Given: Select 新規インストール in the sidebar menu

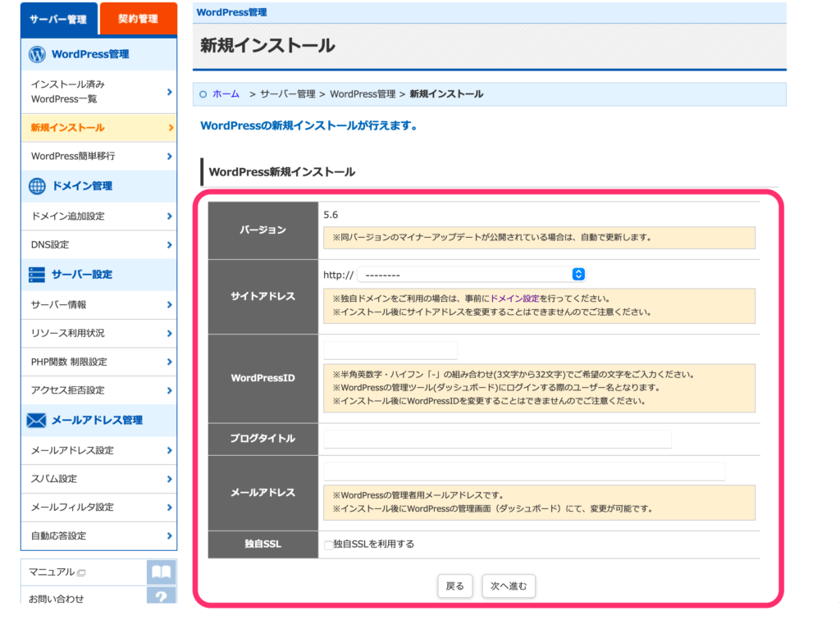Looking at the screenshot, I should click(98, 127).
